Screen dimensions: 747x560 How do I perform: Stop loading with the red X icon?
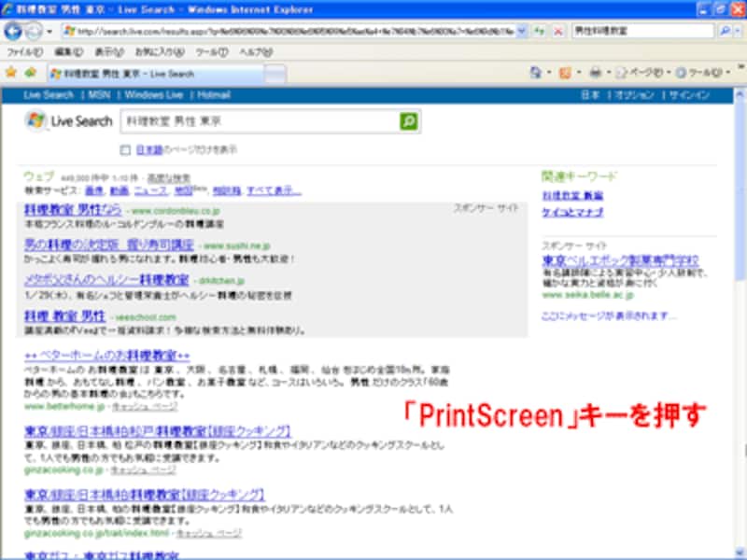[557, 32]
